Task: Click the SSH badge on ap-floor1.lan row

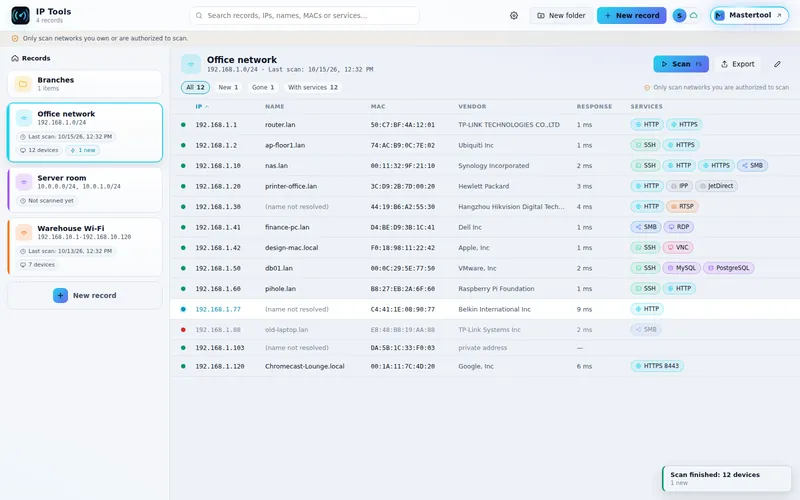Action: [x=645, y=145]
